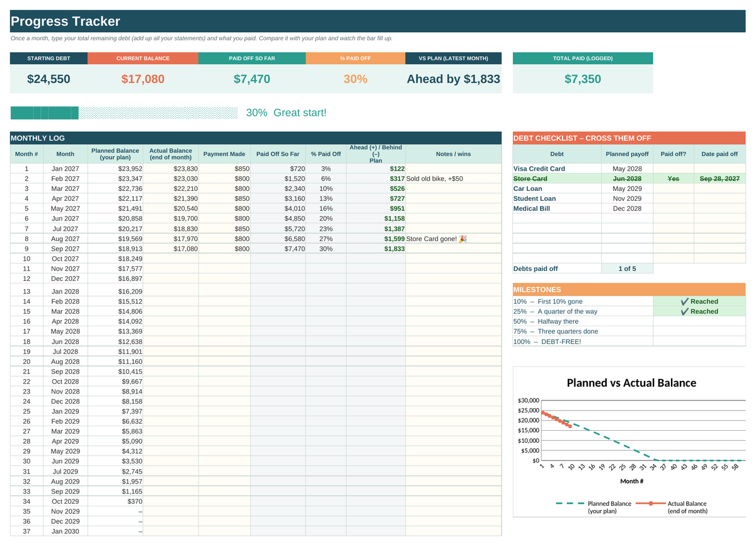756x546 pixels.
Task: Click the MONTHLY LOG section header
Action: 256,138
